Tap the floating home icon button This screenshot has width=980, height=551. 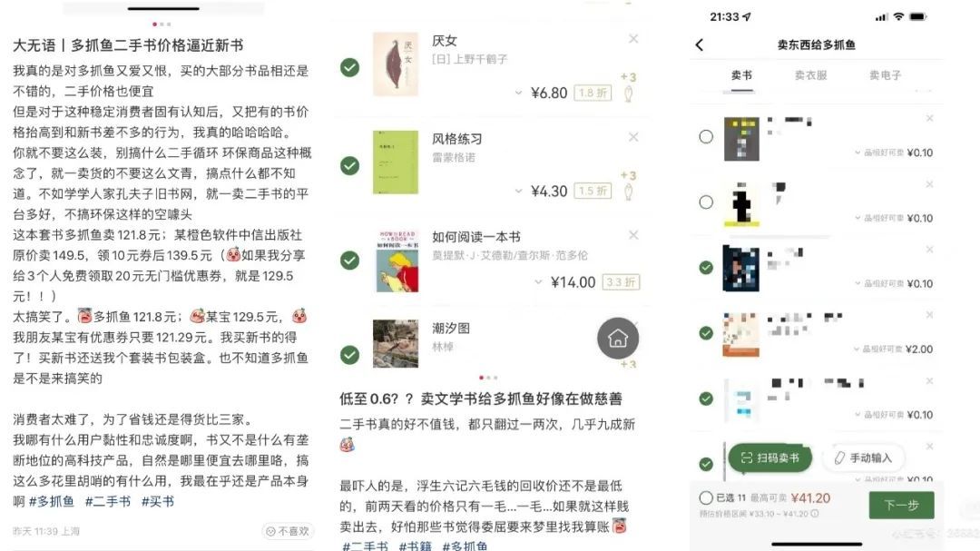[618, 339]
